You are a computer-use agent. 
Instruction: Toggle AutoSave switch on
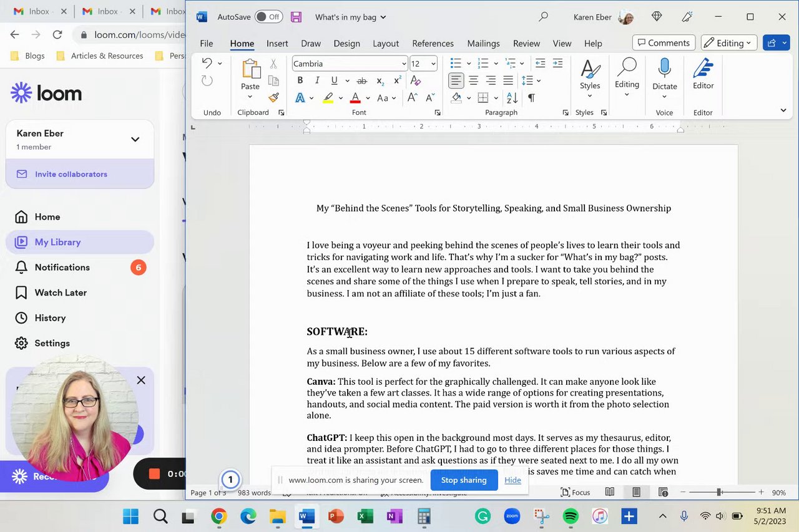tap(268, 17)
